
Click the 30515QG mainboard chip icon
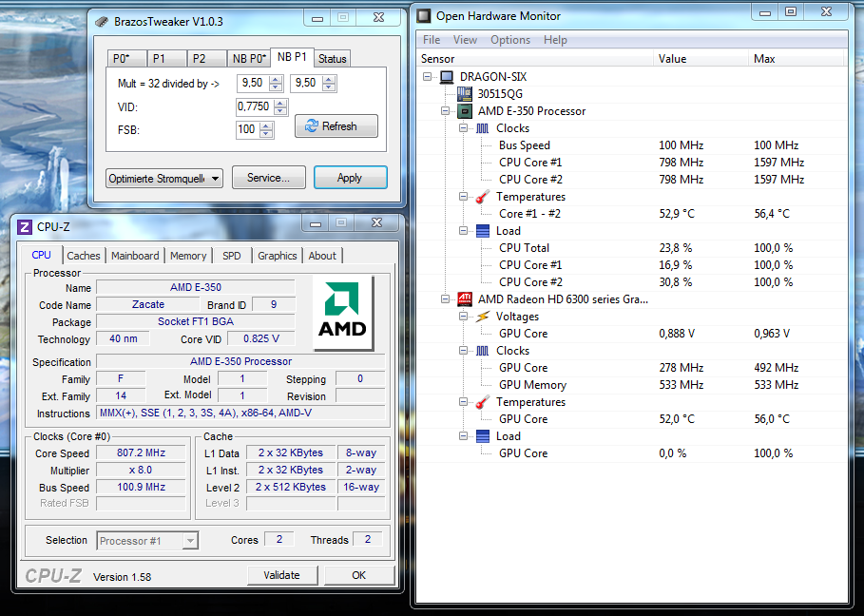[464, 94]
